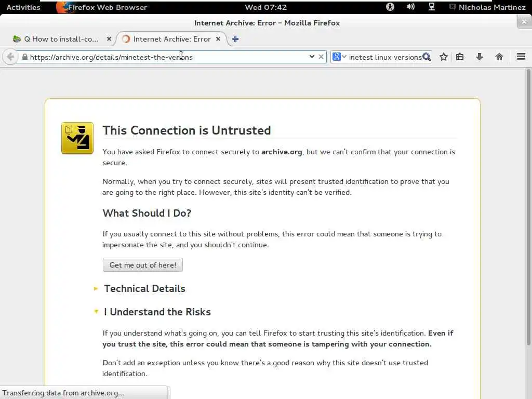Click 'Get me out of here!' button
Image resolution: width=532 pixels, height=399 pixels.
pyautogui.click(x=142, y=265)
